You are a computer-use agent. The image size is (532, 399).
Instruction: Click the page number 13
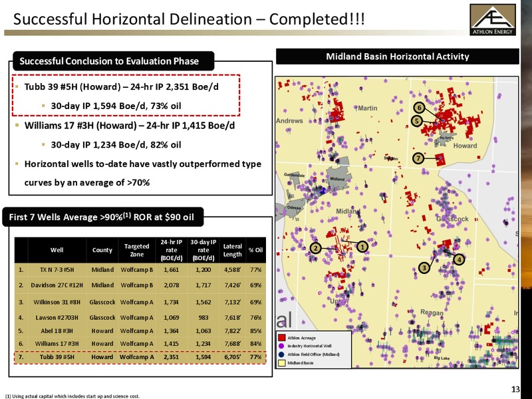point(515,389)
